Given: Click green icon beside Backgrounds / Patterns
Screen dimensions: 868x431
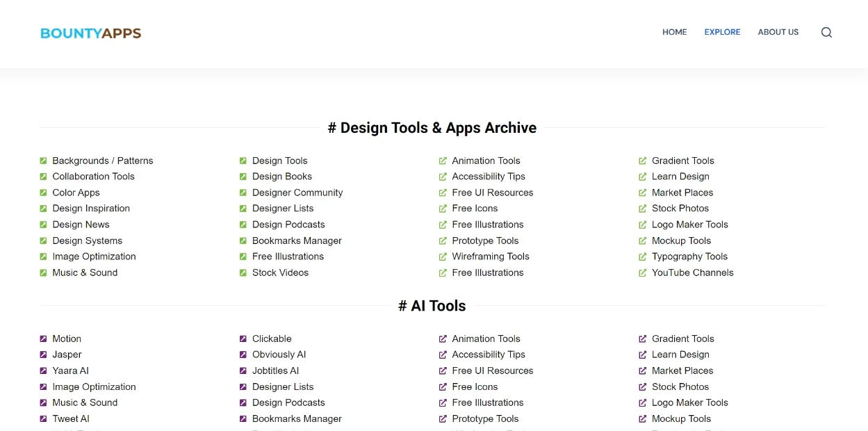Looking at the screenshot, I should (x=43, y=161).
